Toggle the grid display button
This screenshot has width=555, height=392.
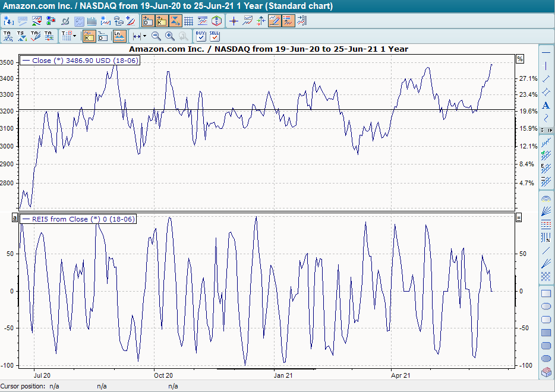[188, 21]
